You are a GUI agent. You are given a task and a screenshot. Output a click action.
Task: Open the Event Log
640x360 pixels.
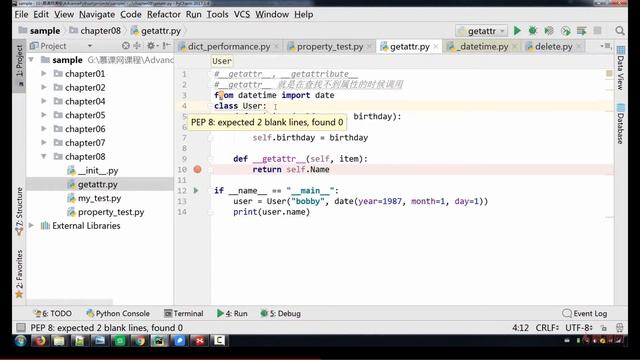click(x=585, y=313)
